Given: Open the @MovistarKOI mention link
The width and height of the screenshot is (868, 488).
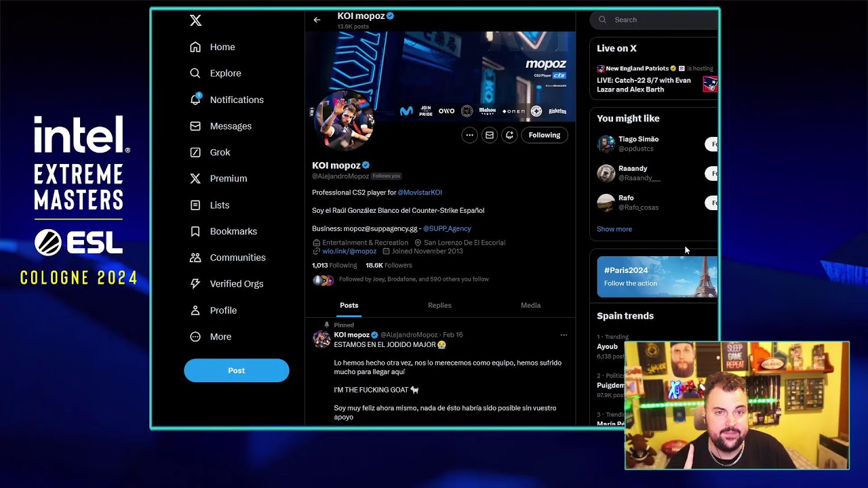Looking at the screenshot, I should [x=420, y=192].
